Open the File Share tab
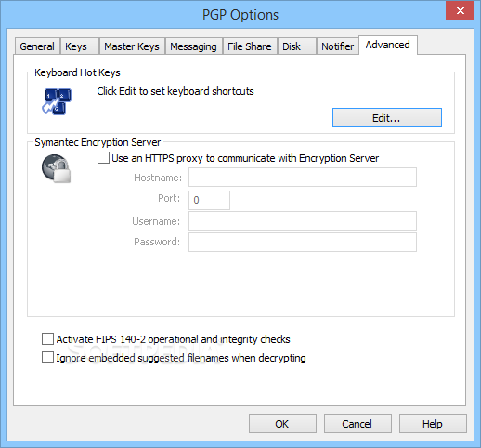This screenshot has width=481, height=448. tap(250, 46)
